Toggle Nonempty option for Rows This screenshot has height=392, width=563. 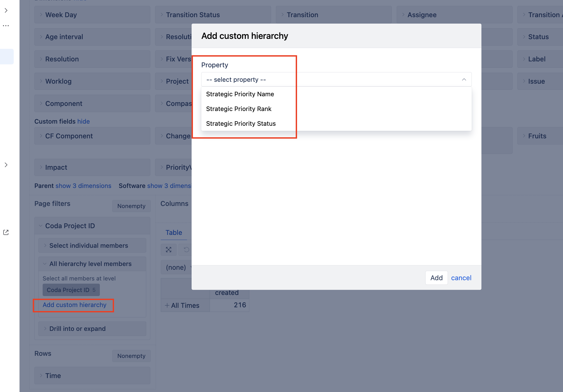(x=131, y=356)
